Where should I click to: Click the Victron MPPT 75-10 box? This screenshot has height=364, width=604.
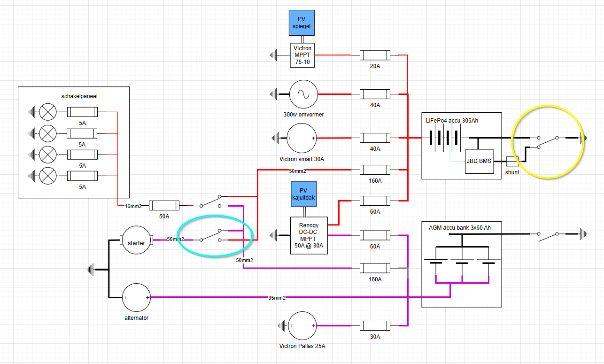302,55
